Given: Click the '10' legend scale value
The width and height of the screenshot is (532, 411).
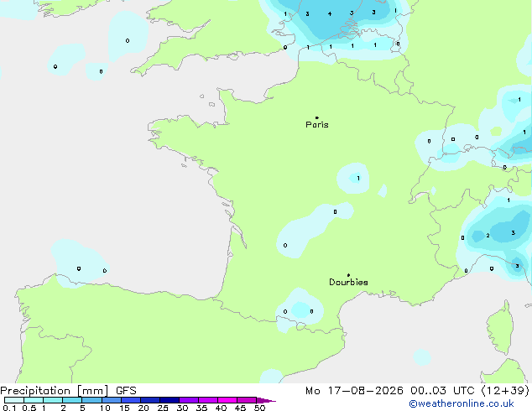Looking at the screenshot, I should coord(105,408).
